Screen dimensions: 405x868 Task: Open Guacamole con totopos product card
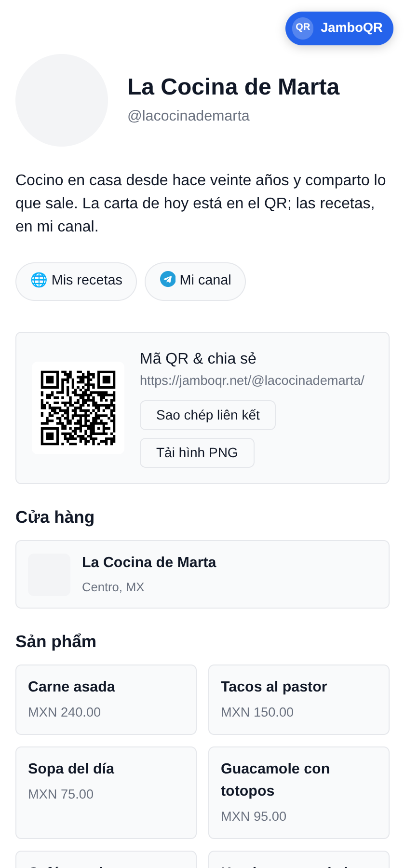299,793
